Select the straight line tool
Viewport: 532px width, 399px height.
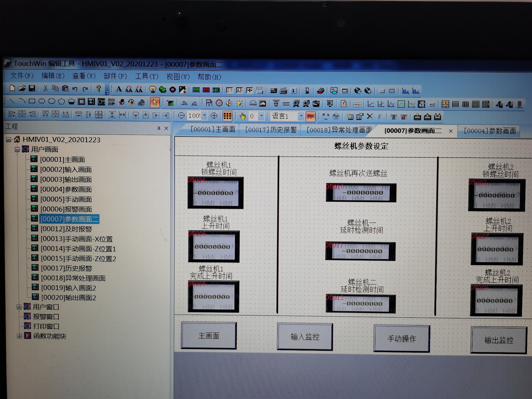12,101
